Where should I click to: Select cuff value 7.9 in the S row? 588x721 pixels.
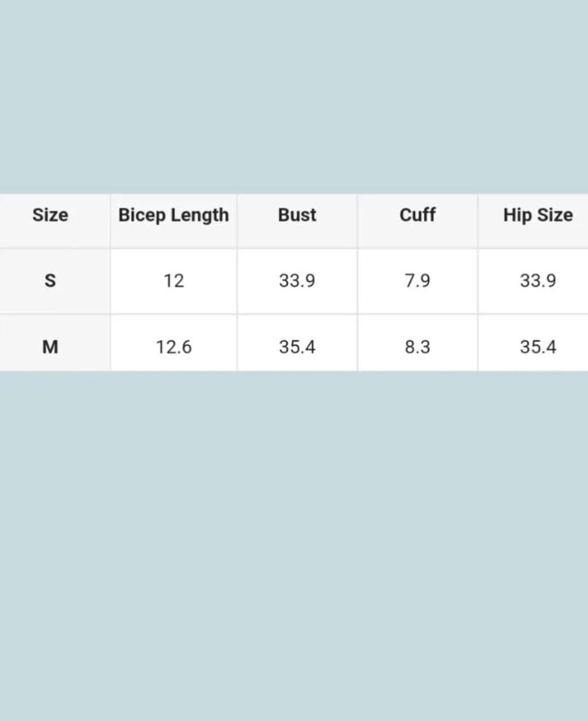(417, 280)
